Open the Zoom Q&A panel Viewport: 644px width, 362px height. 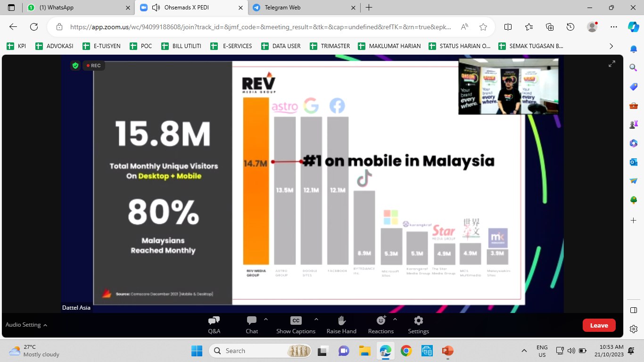pos(214,325)
